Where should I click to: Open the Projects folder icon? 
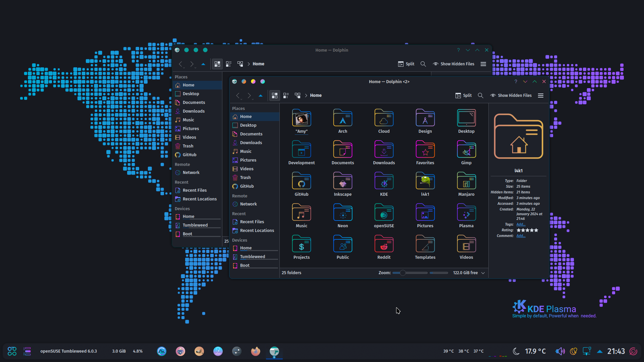click(301, 244)
